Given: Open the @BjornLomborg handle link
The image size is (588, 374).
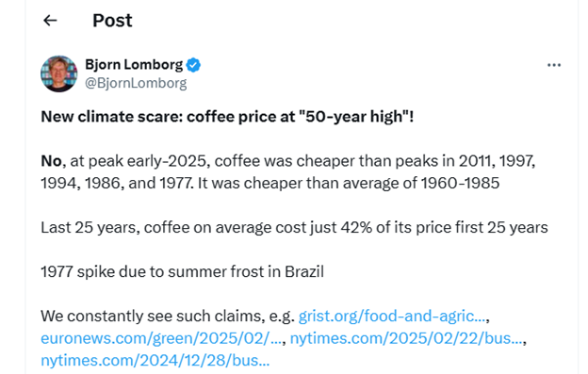Looking at the screenshot, I should pyautogui.click(x=136, y=83).
